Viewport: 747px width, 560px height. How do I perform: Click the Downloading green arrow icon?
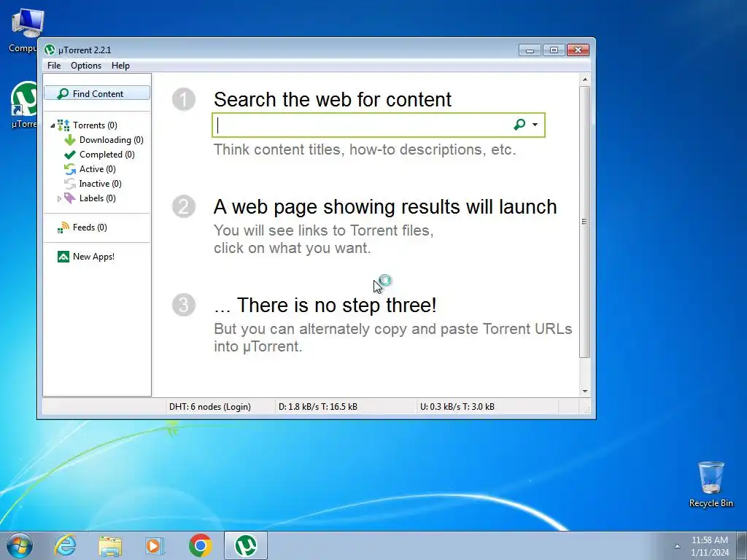70,140
